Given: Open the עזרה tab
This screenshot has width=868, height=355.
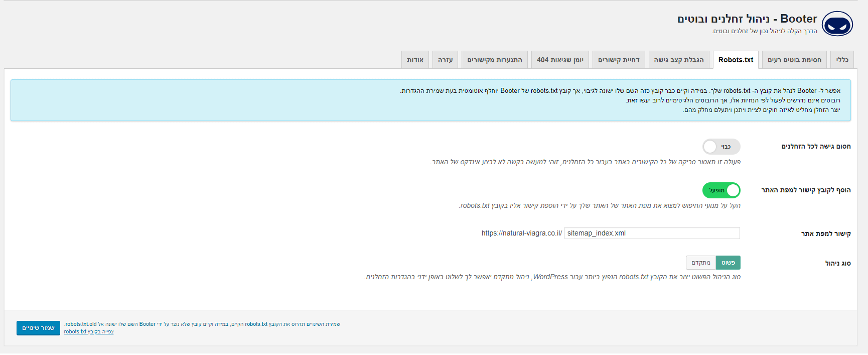Looking at the screenshot, I should (445, 60).
